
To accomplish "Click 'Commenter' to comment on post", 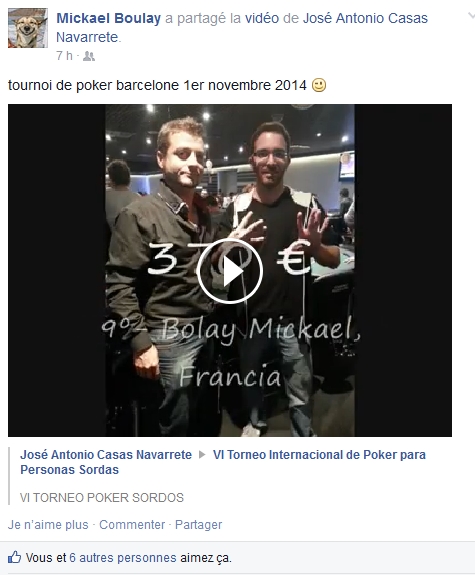I will (132, 524).
